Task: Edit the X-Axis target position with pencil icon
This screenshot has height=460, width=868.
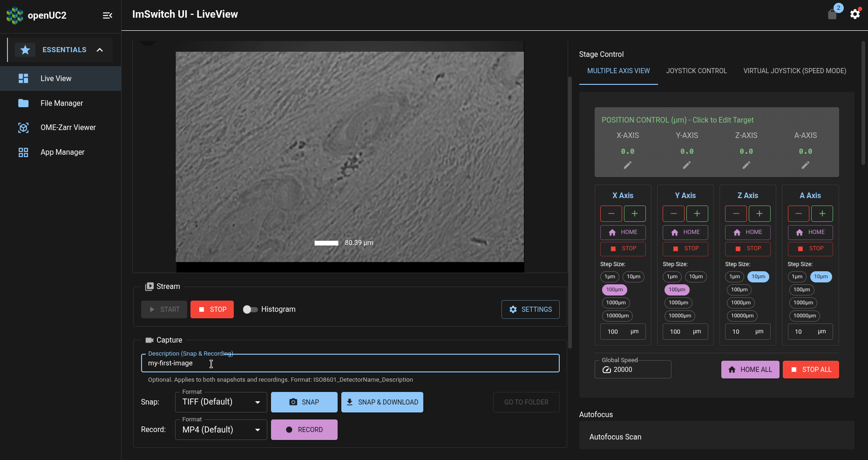Action: [x=627, y=165]
